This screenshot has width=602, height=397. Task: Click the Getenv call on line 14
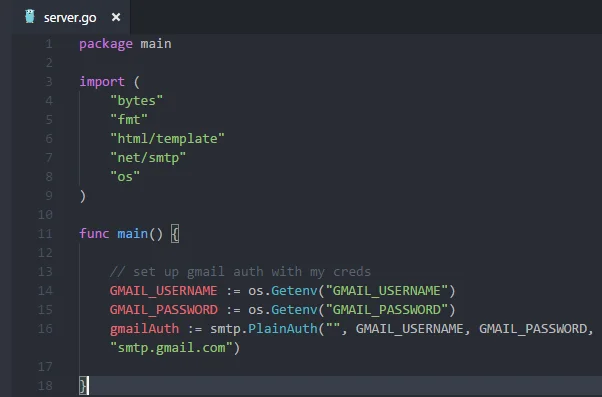point(294,291)
